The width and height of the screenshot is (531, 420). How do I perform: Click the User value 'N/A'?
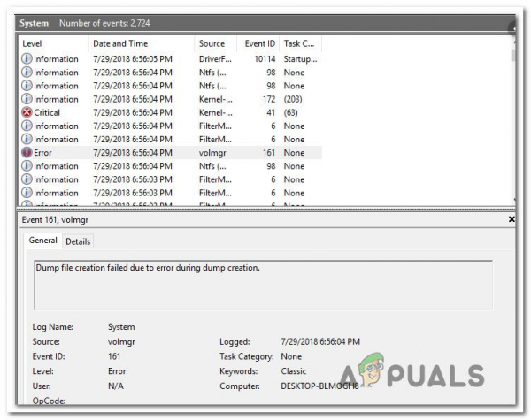(x=115, y=386)
